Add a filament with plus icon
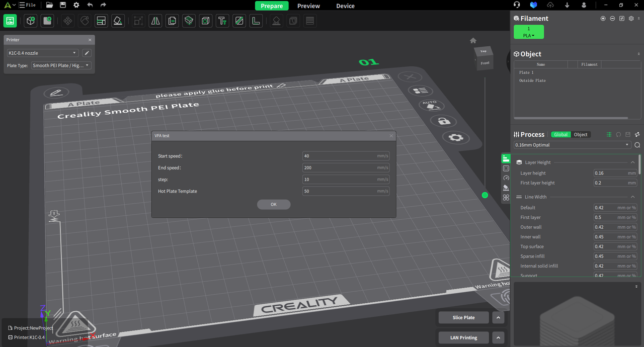 click(603, 19)
